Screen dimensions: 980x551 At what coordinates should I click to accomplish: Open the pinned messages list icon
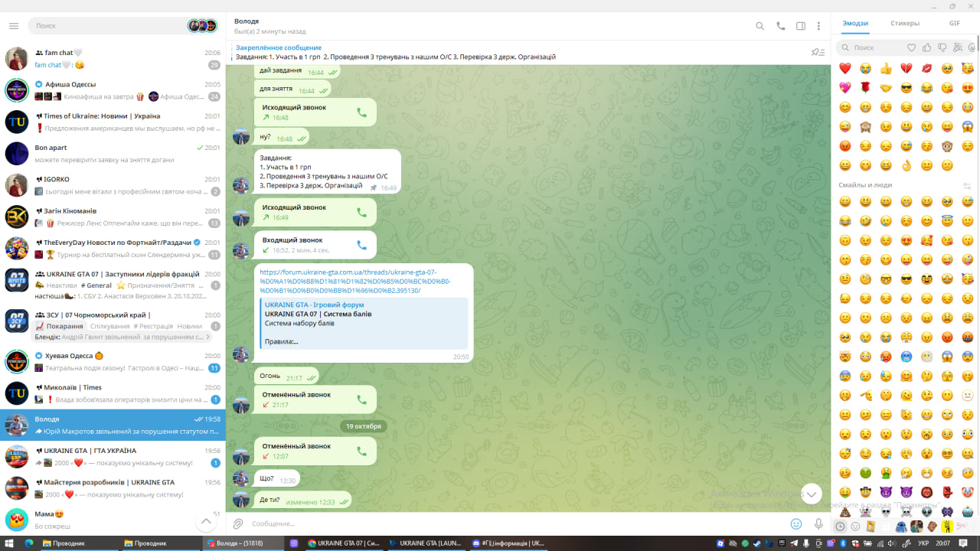pos(818,52)
